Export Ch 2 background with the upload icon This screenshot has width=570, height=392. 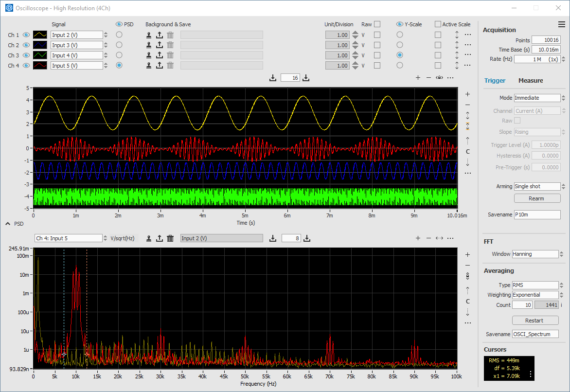tap(159, 45)
